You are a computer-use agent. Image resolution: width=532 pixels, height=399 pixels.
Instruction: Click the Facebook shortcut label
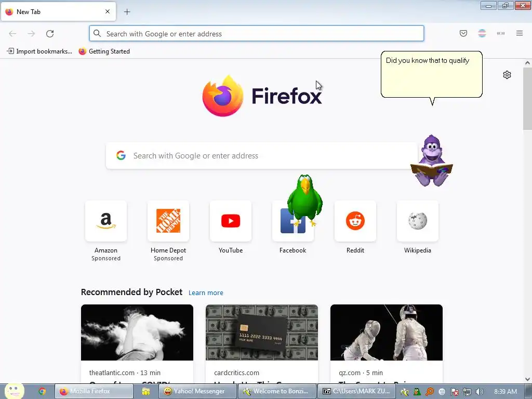pyautogui.click(x=293, y=250)
